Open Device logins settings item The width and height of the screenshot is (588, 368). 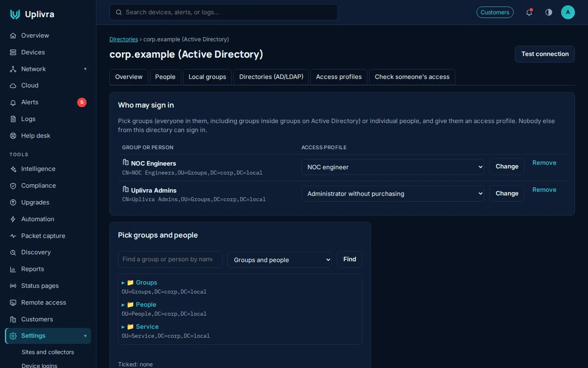point(39,366)
